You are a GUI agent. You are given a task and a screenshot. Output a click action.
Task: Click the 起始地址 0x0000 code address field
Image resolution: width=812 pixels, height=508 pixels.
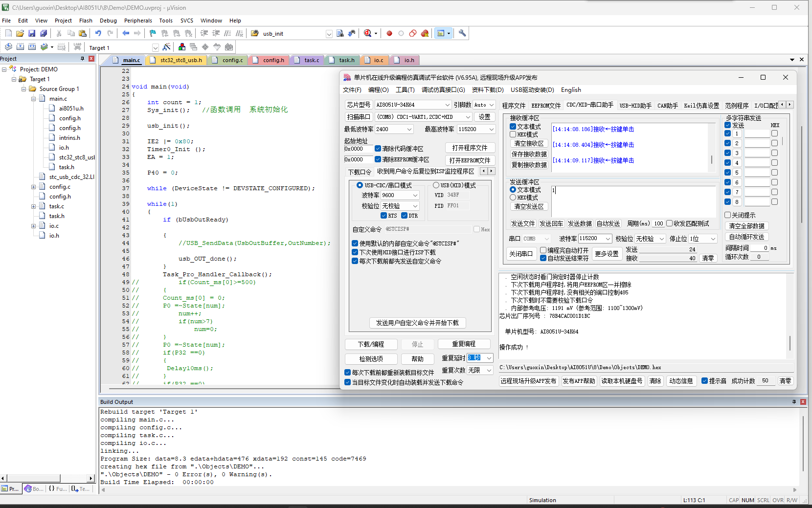(x=359, y=149)
